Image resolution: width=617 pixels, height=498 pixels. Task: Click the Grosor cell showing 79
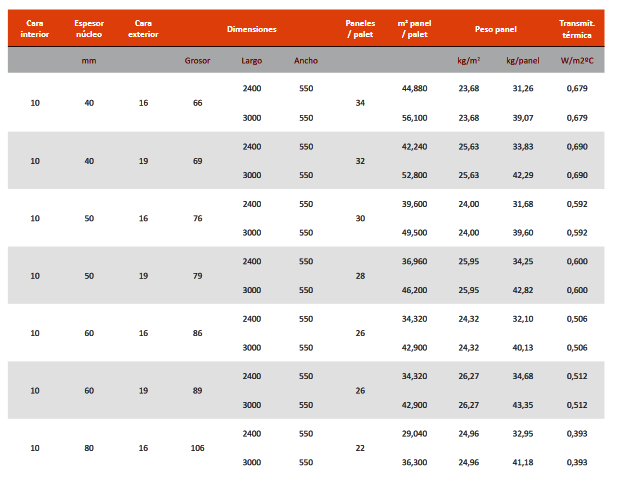(x=197, y=275)
